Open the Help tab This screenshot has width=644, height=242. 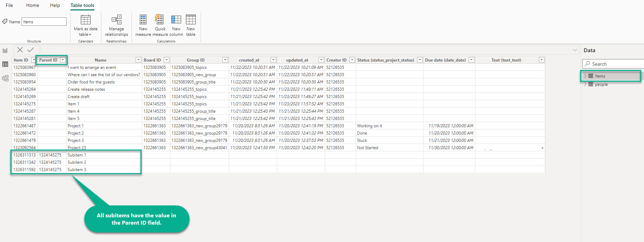tap(55, 5)
